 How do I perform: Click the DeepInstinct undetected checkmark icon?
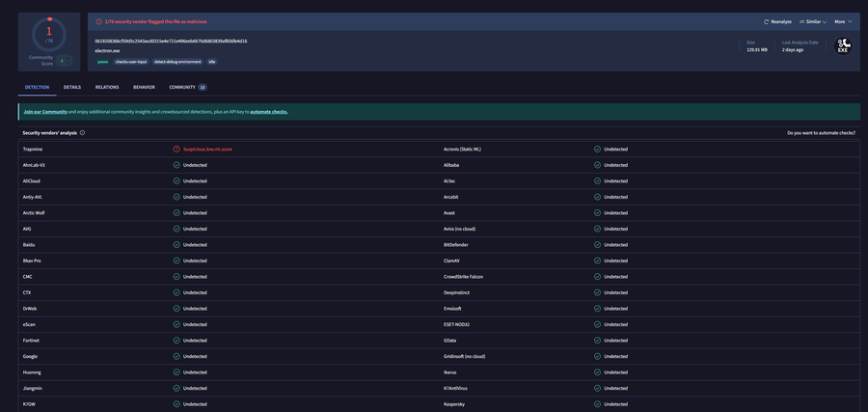coord(597,292)
